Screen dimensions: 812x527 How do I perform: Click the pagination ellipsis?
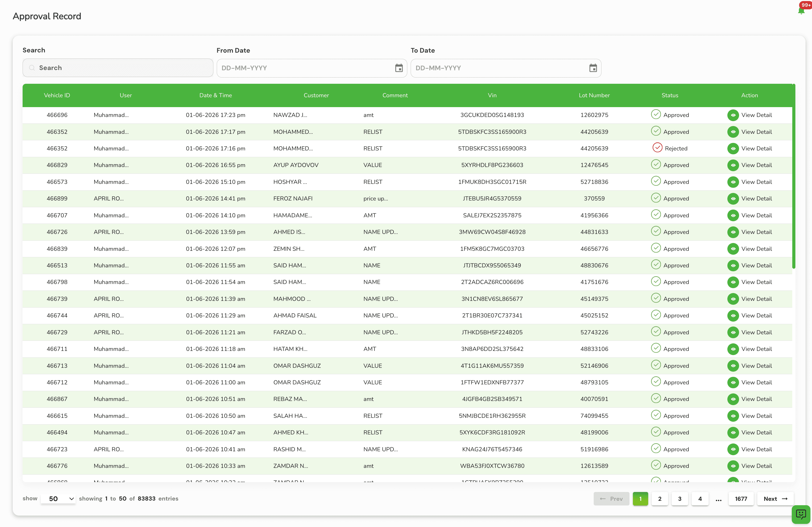click(x=719, y=500)
